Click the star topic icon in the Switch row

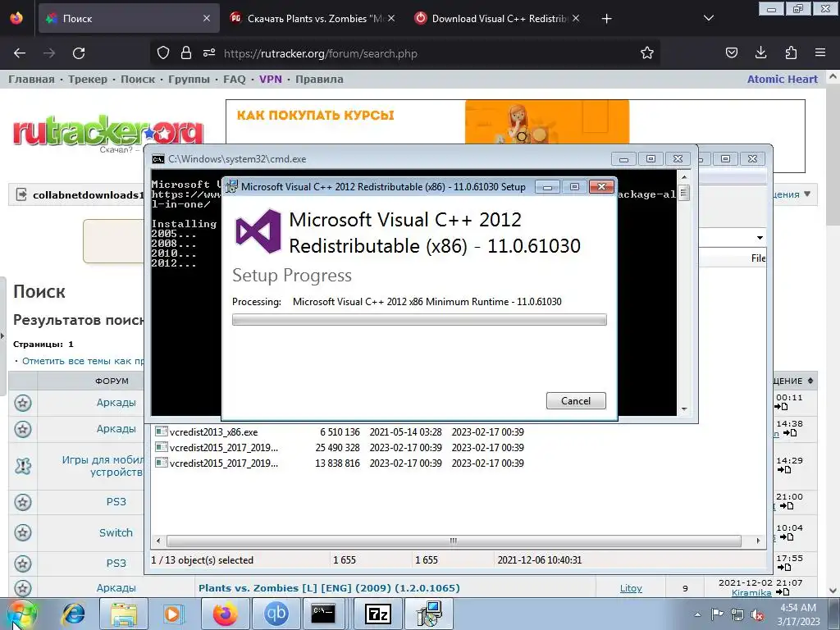point(22,532)
